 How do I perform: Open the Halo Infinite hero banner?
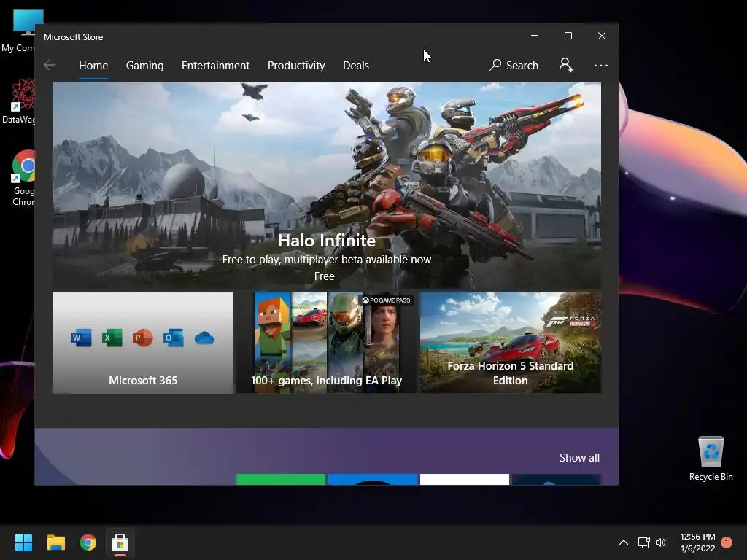[327, 186]
